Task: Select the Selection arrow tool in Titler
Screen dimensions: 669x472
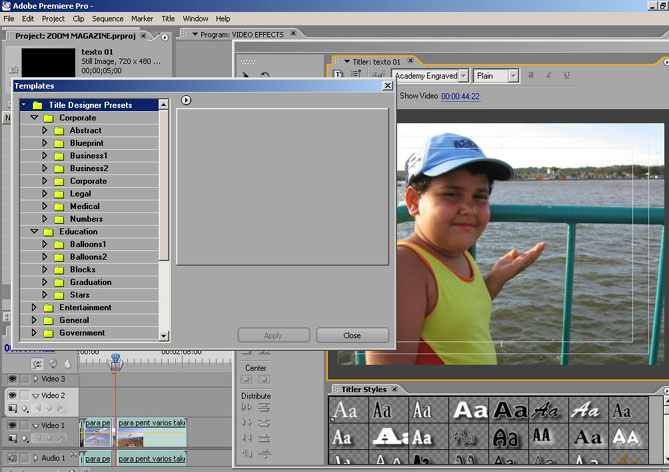Action: click(247, 76)
